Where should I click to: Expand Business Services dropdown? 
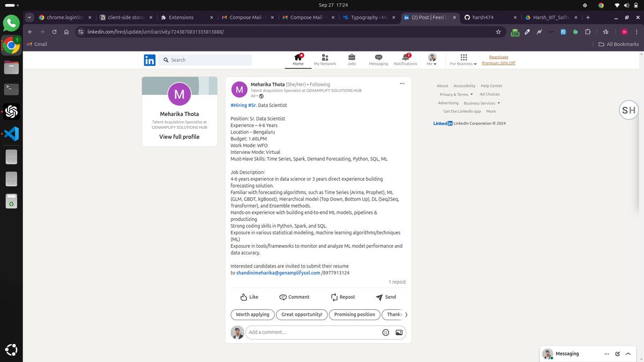pyautogui.click(x=482, y=103)
